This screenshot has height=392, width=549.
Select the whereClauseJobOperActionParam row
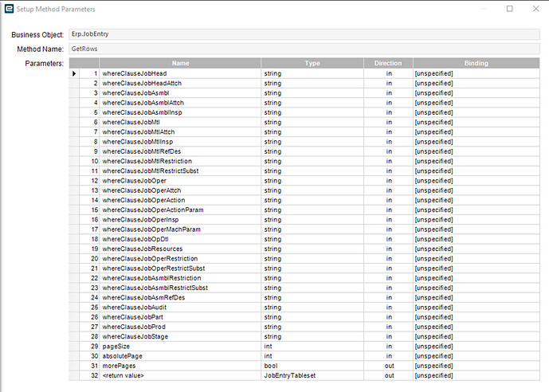point(304,210)
